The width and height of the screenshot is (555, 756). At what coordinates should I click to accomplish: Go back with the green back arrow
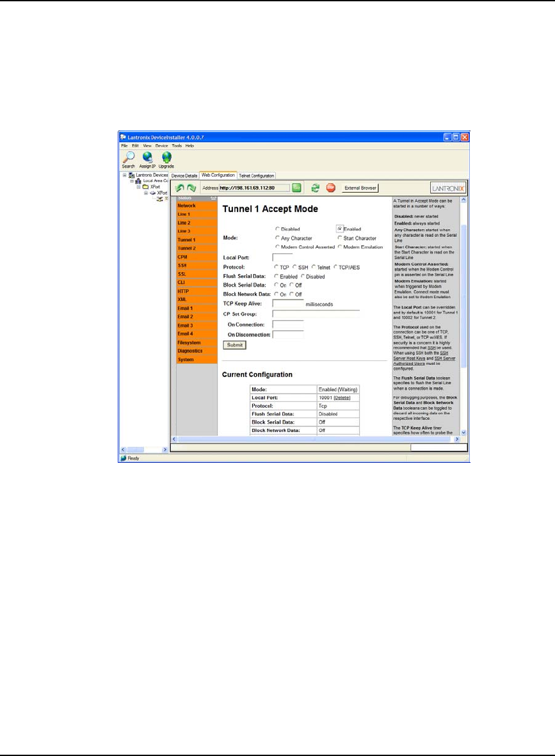click(x=180, y=188)
